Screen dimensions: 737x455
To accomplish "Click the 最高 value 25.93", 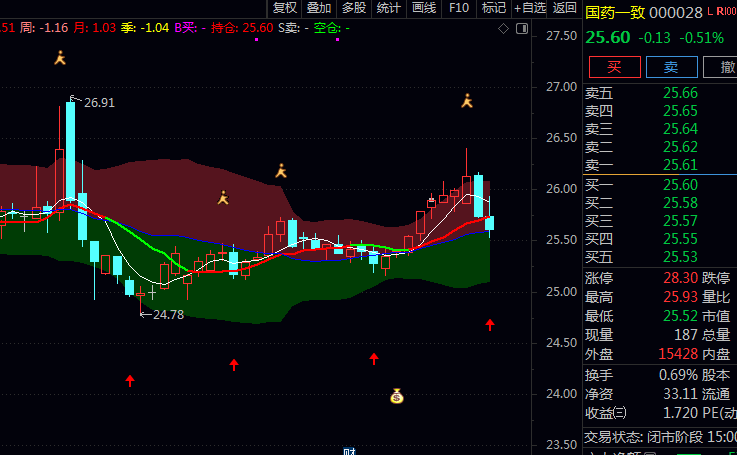I will pos(680,297).
